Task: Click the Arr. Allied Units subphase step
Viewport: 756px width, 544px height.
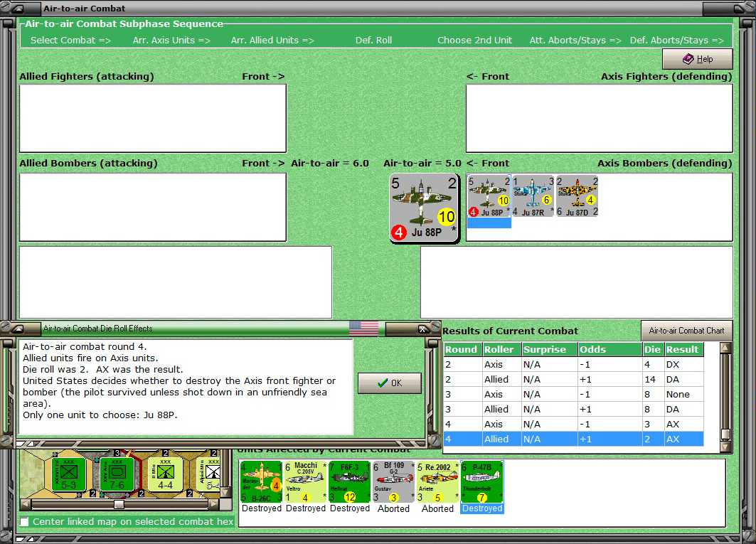Action: [x=272, y=40]
